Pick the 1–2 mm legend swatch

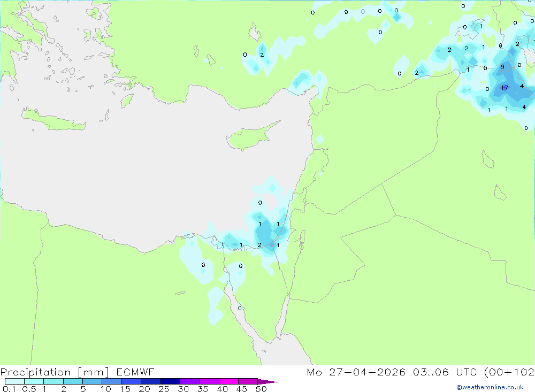tap(53, 381)
